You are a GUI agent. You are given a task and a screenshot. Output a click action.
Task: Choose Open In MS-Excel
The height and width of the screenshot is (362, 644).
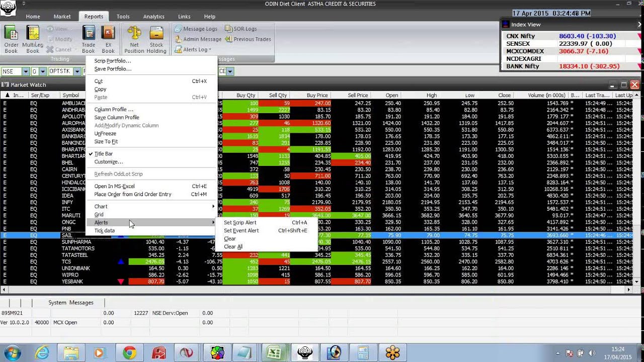(151, 187)
